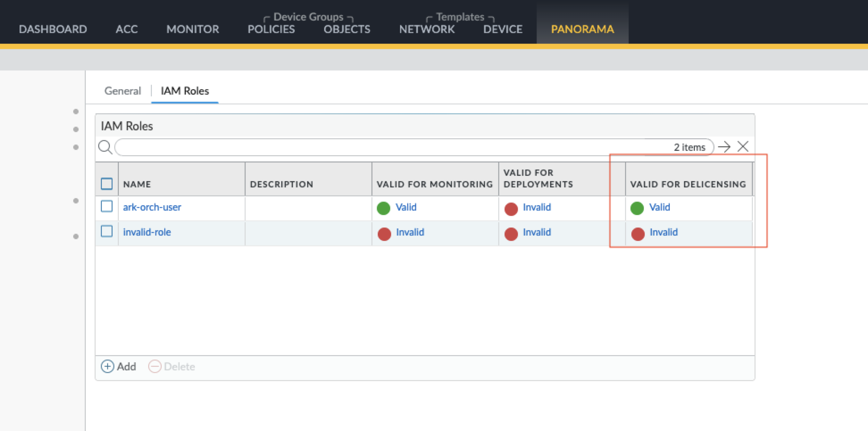Tick the select-all checkbox in header
Image resolution: width=868 pixels, height=431 pixels.
[x=107, y=184]
